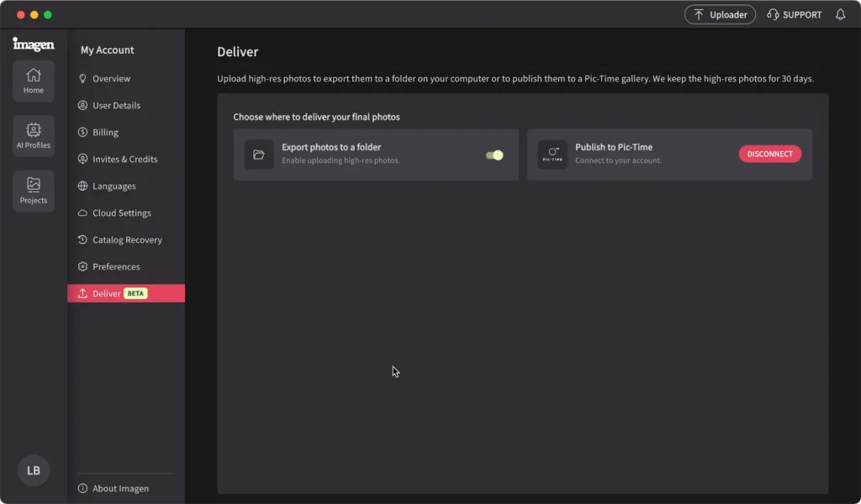Select User Details in the account menu
861x504 pixels.
pos(116,106)
